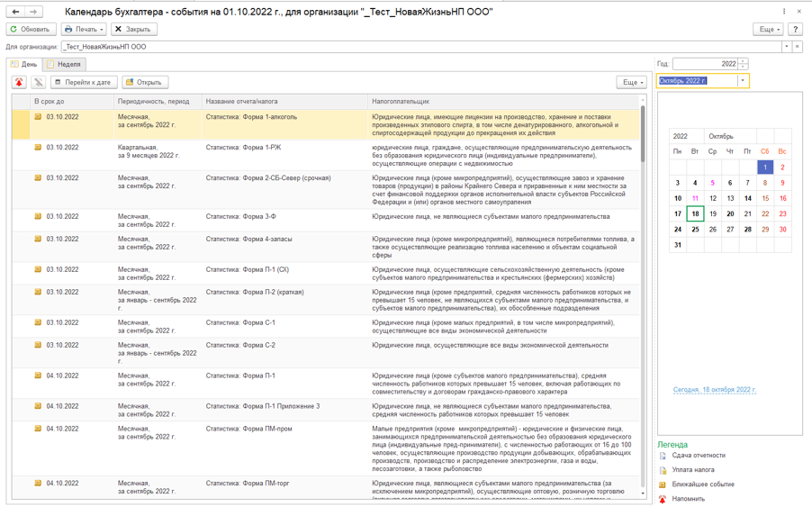Expand the Октябрь 2022 г. month dropdown
The width and height of the screenshot is (812, 507).
[x=743, y=81]
